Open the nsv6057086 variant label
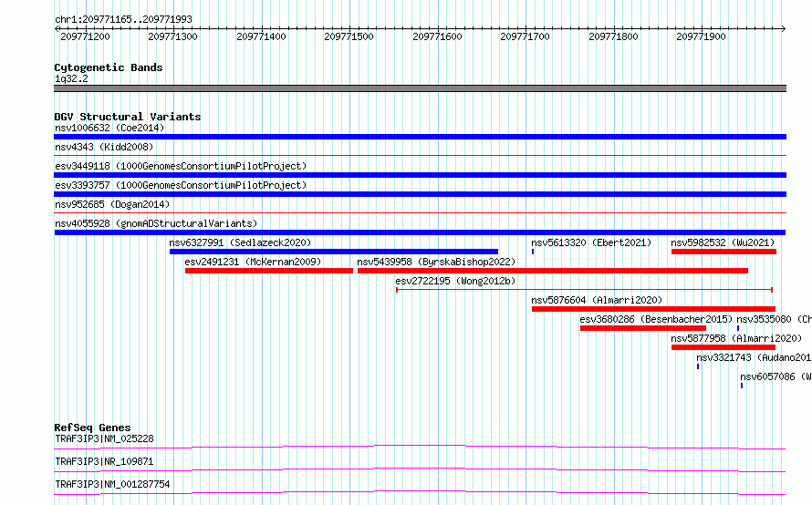This screenshot has width=812, height=505. 776,376
